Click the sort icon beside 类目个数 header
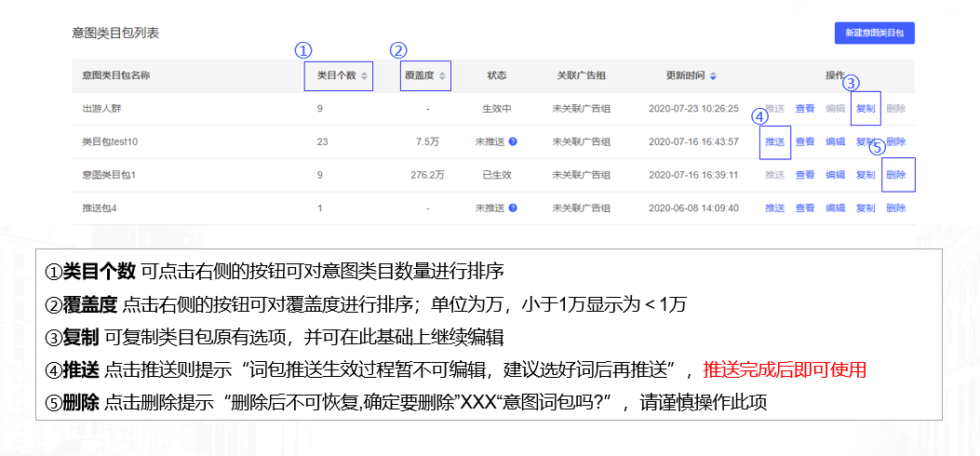 [x=365, y=75]
